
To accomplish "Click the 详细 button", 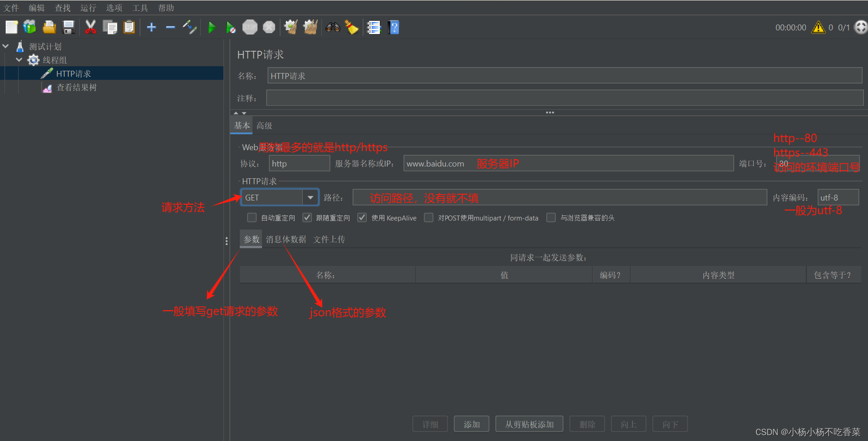I will 430,424.
